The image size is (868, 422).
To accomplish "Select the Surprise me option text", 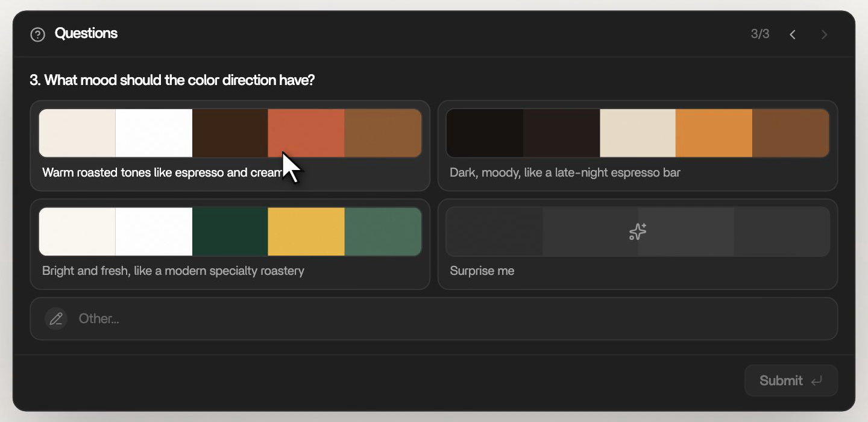I will [x=482, y=271].
